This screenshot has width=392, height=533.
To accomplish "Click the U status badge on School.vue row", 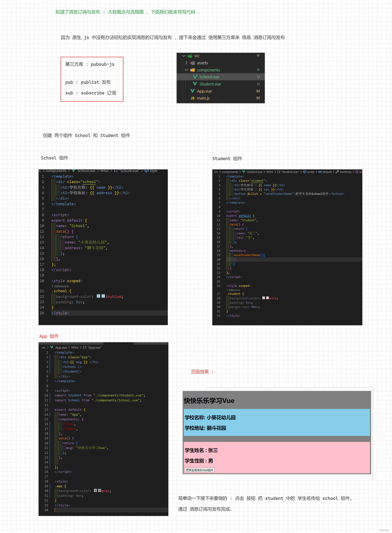I will (258, 77).
